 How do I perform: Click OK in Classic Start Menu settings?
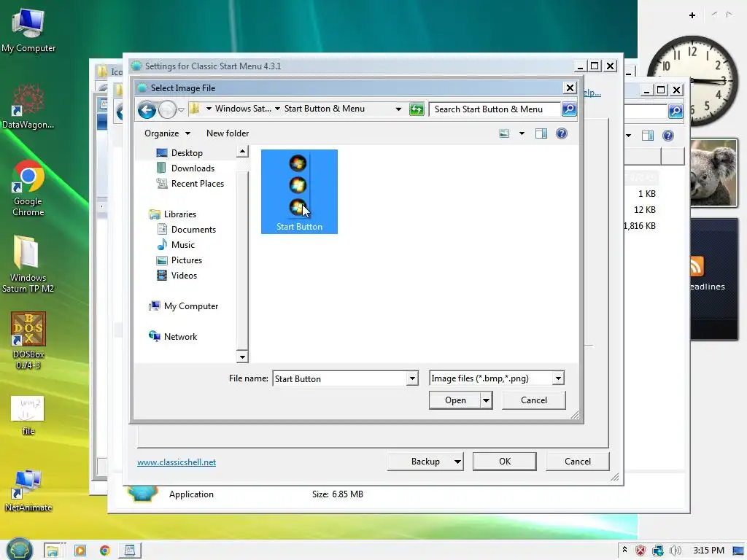pyautogui.click(x=505, y=462)
